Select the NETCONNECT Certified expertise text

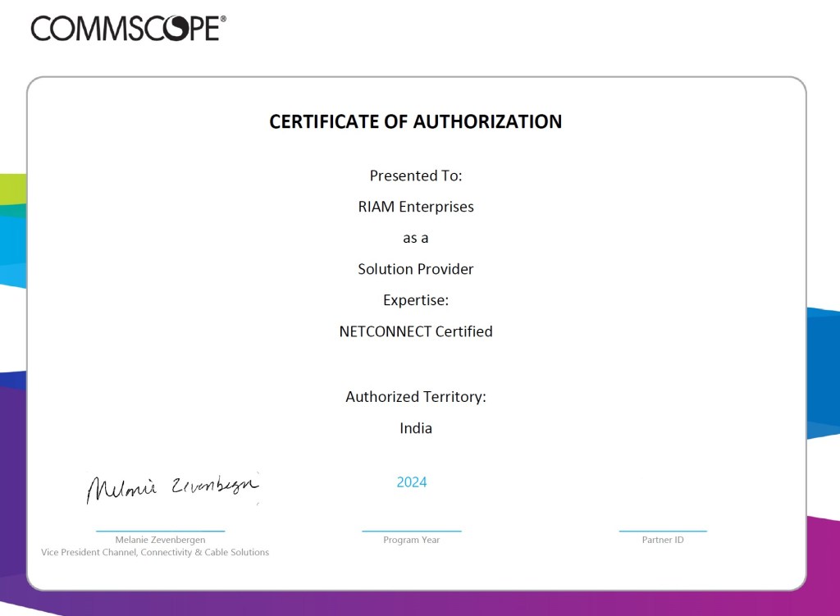(415, 331)
